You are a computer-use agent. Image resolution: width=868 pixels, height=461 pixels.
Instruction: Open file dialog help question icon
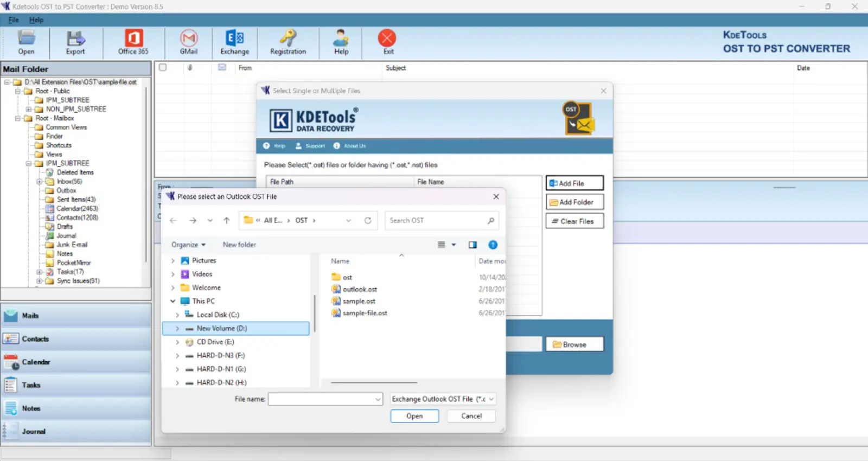(493, 245)
